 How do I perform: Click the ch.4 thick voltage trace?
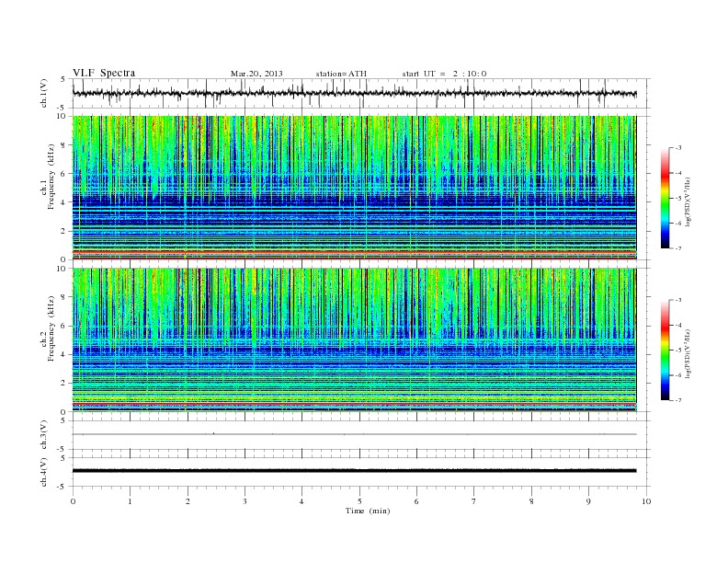(354, 471)
